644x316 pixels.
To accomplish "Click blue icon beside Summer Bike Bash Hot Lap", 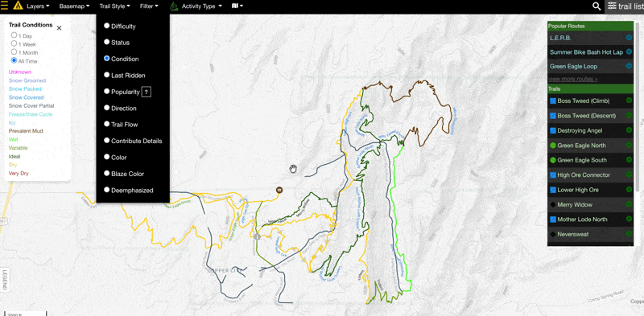I will pos(629,52).
